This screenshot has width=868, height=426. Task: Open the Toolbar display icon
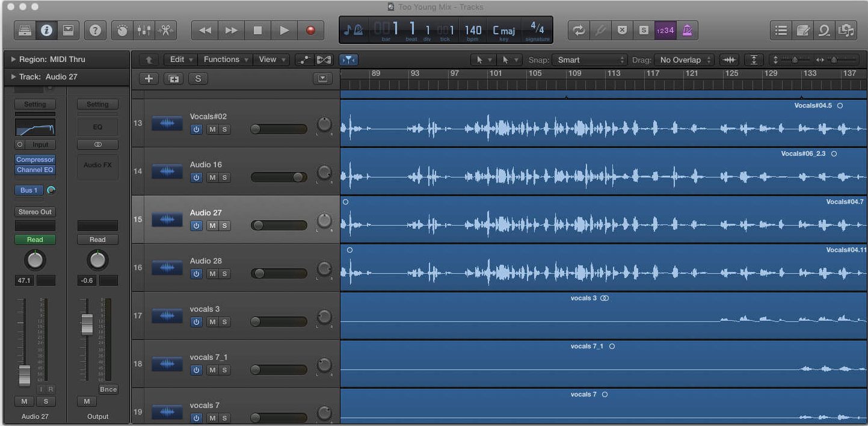click(68, 30)
